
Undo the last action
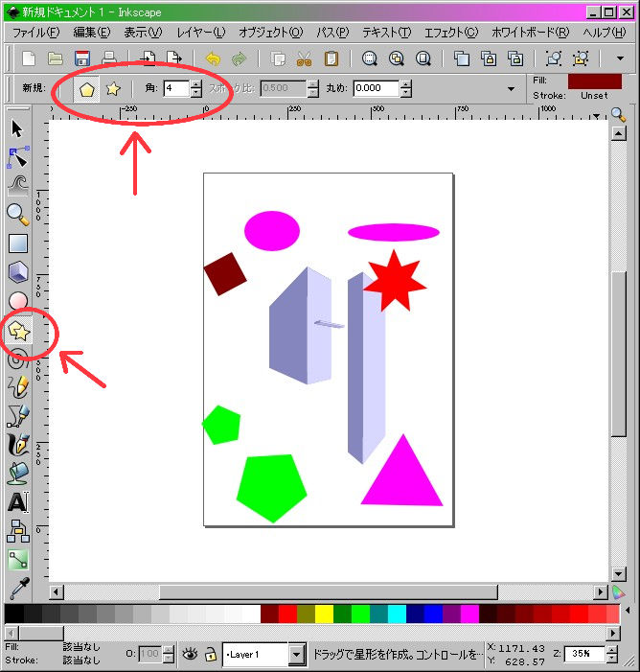[213, 58]
